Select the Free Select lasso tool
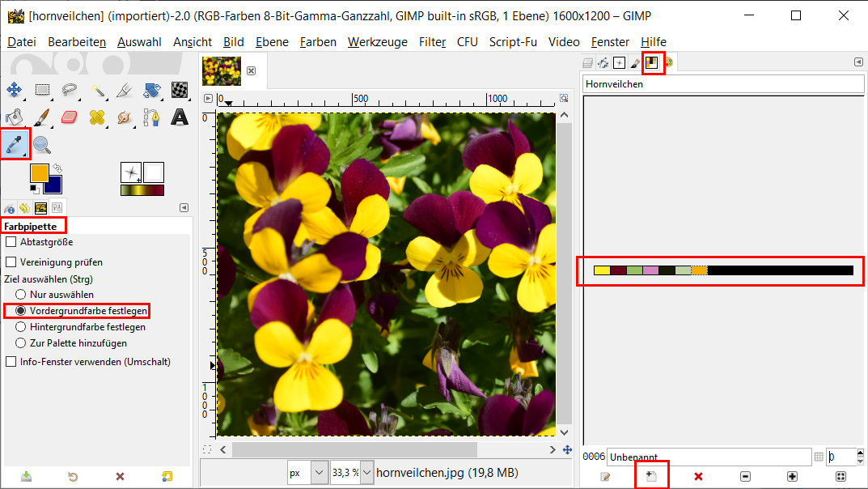 (x=70, y=90)
